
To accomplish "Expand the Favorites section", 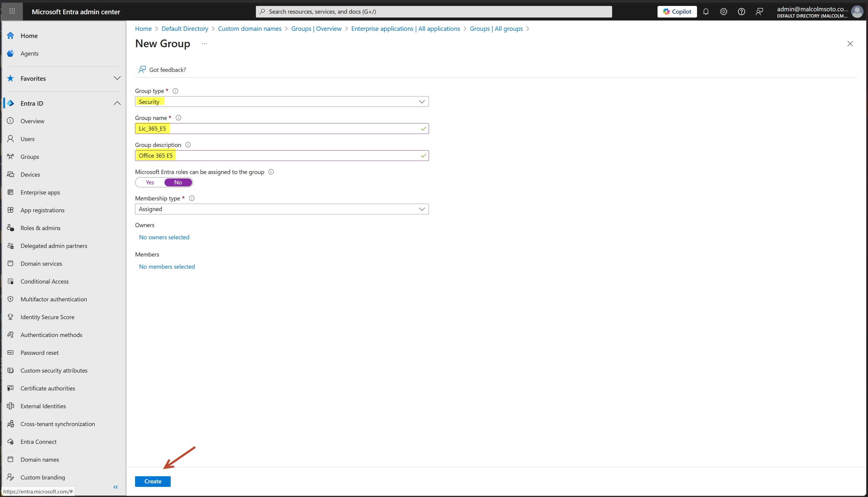I will pyautogui.click(x=117, y=78).
